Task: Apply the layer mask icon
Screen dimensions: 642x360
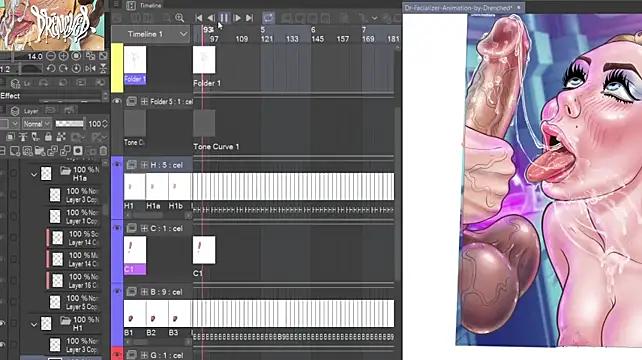Action: 78,151
